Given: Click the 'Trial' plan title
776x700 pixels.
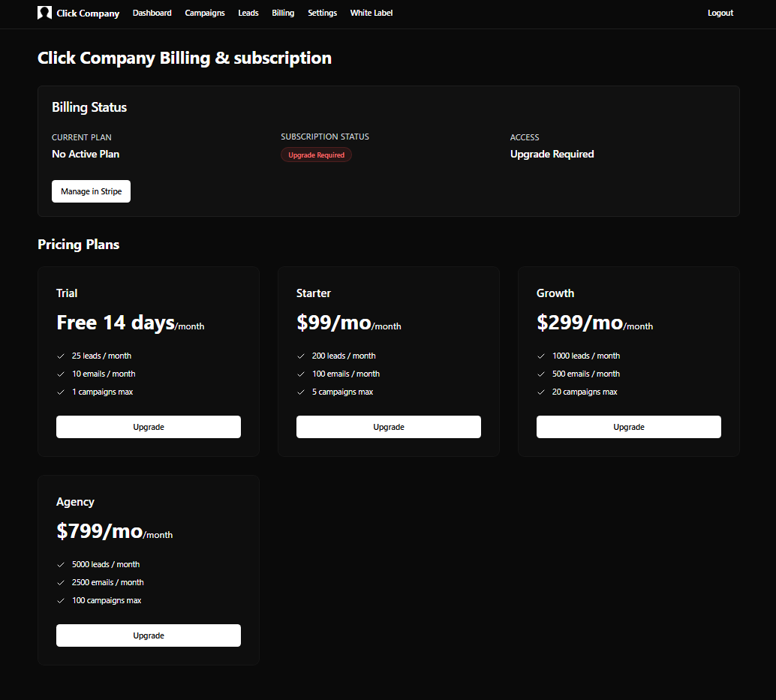Looking at the screenshot, I should click(67, 293).
